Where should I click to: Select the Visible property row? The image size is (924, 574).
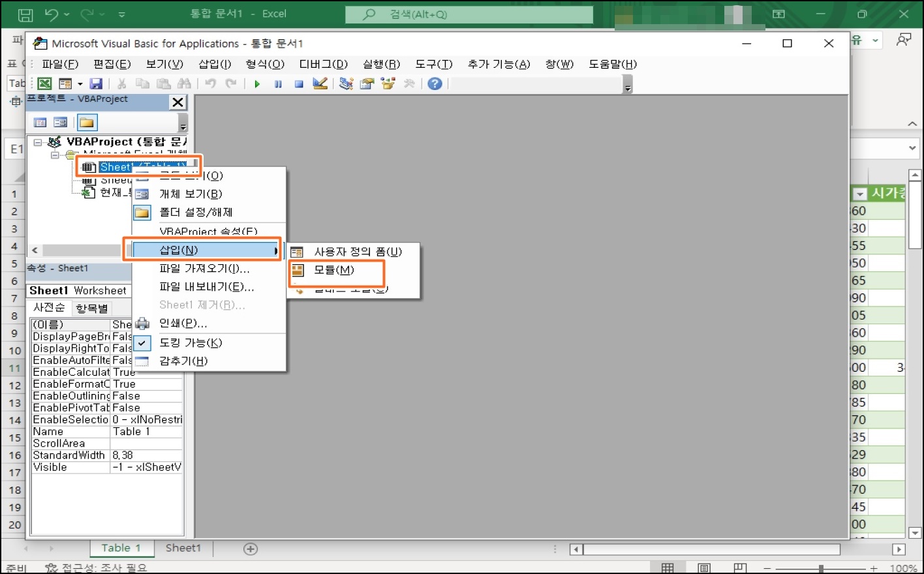point(107,467)
